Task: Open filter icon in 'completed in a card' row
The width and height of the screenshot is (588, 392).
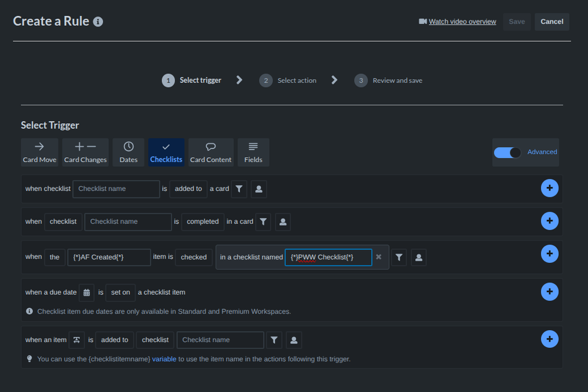Action: point(263,222)
